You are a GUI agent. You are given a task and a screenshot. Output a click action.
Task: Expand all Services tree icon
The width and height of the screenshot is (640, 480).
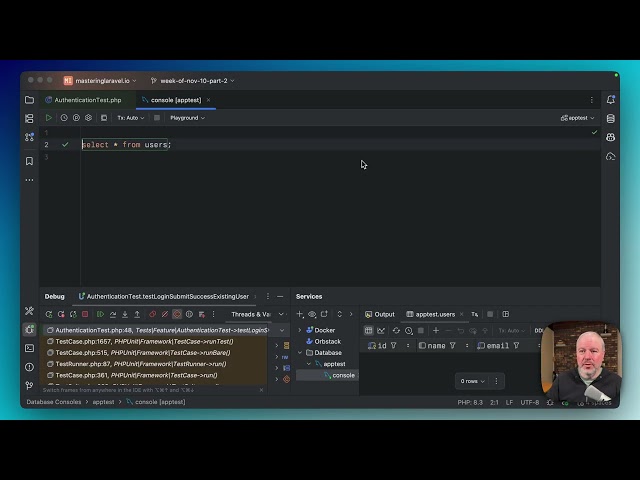click(340, 314)
